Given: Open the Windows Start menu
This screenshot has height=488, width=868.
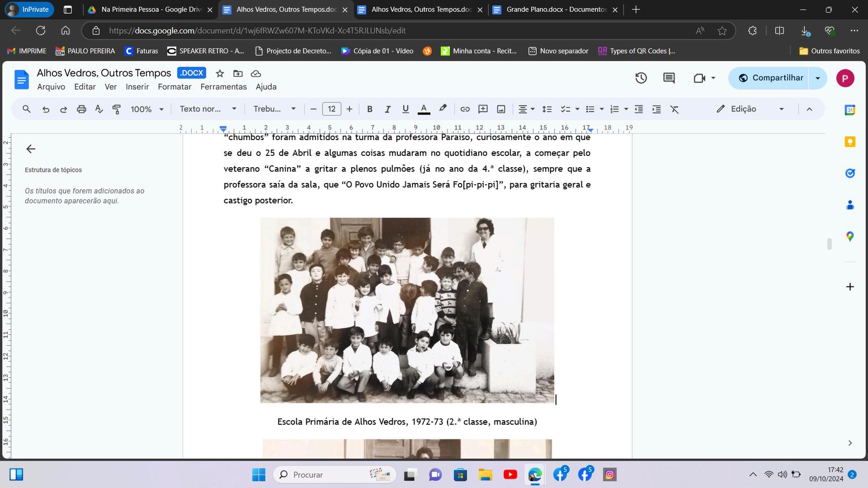Looking at the screenshot, I should (x=258, y=474).
